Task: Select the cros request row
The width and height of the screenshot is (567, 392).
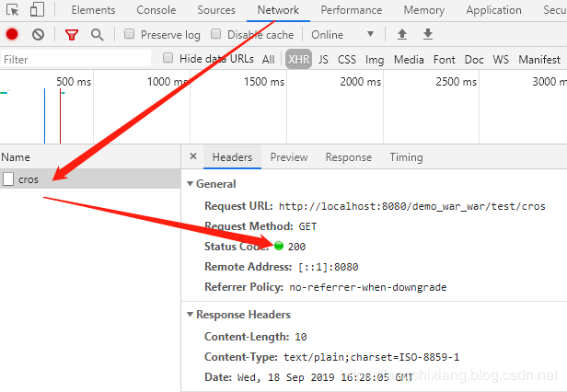Action: pos(90,179)
